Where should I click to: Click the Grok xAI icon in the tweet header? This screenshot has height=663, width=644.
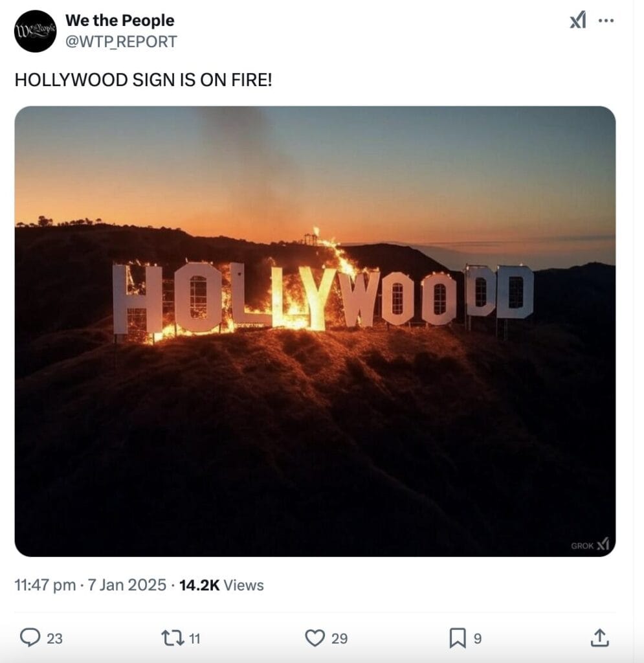(x=577, y=20)
